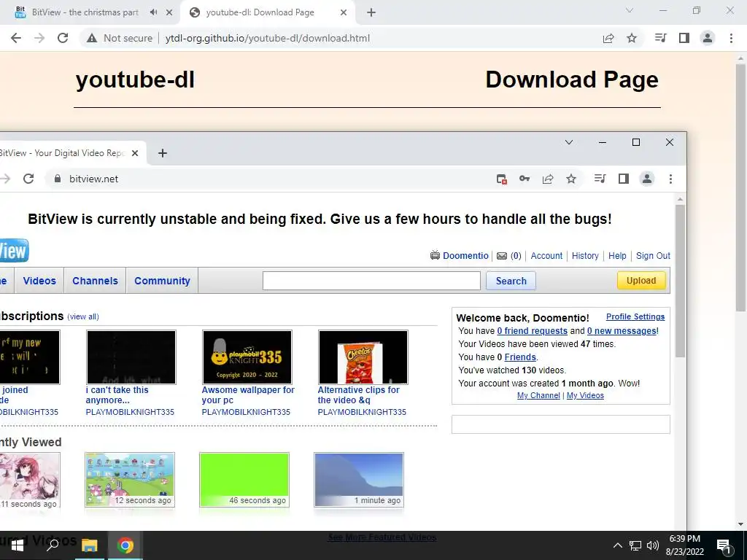
Task: Click the yellow Upload button
Action: point(641,281)
